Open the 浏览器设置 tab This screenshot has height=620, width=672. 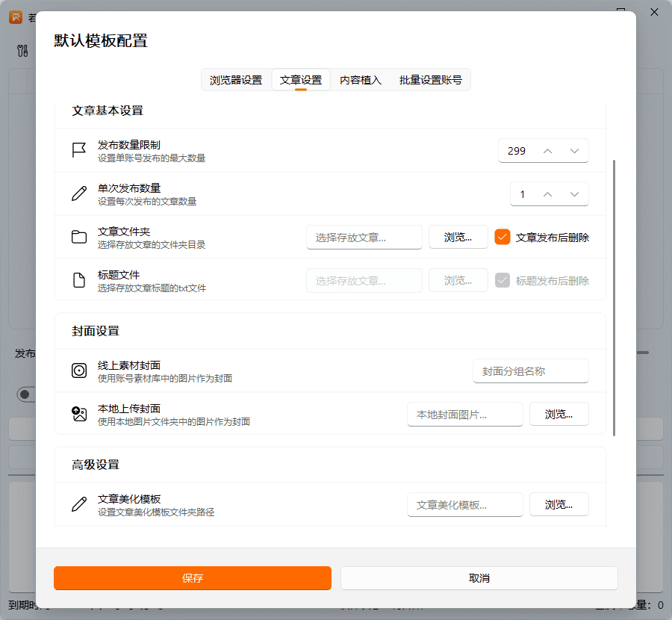tap(237, 80)
